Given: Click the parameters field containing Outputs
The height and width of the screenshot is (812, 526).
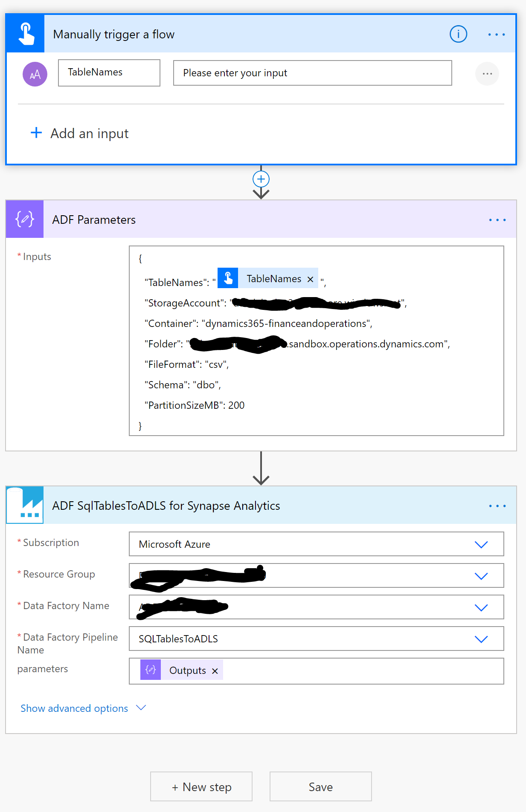Looking at the screenshot, I should [317, 671].
